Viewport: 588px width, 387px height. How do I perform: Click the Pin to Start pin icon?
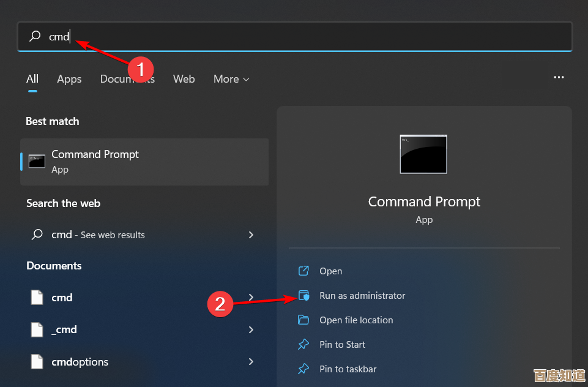303,345
